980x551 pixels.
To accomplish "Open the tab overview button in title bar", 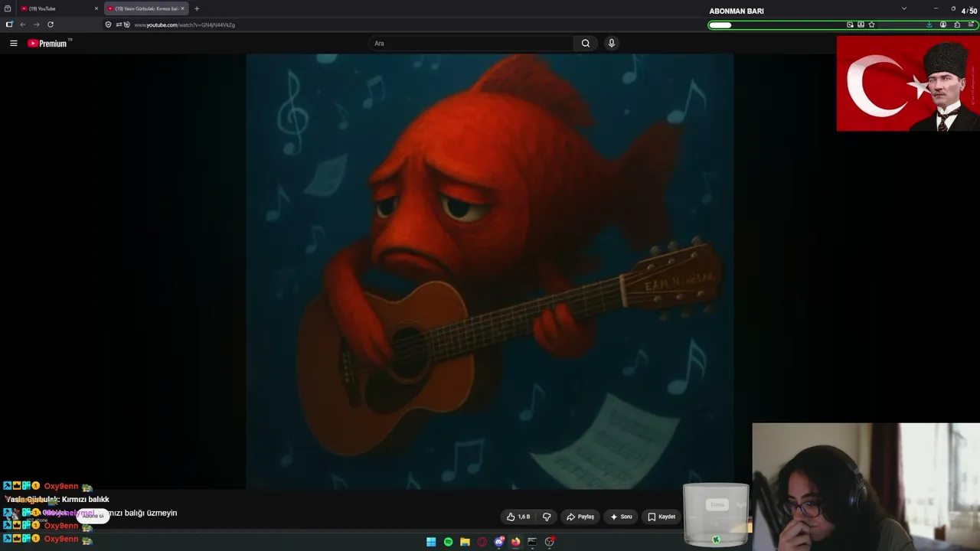I will tap(8, 8).
